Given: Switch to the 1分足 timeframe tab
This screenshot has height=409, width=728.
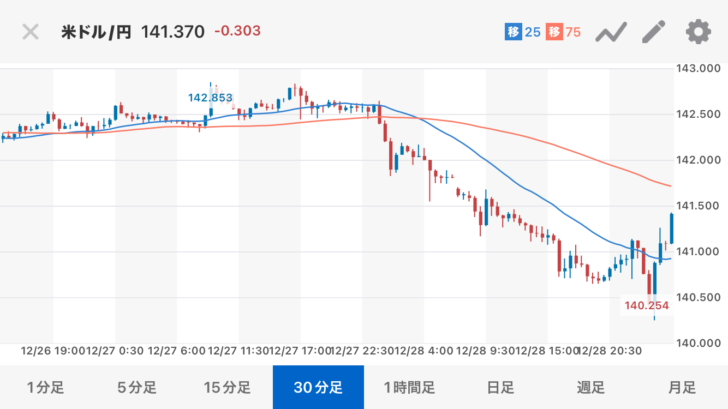Looking at the screenshot, I should (45, 387).
